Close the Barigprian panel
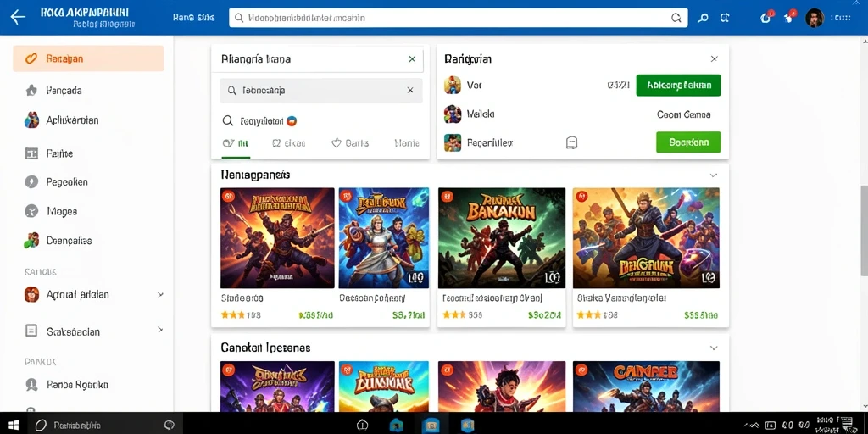868x434 pixels. coord(714,58)
